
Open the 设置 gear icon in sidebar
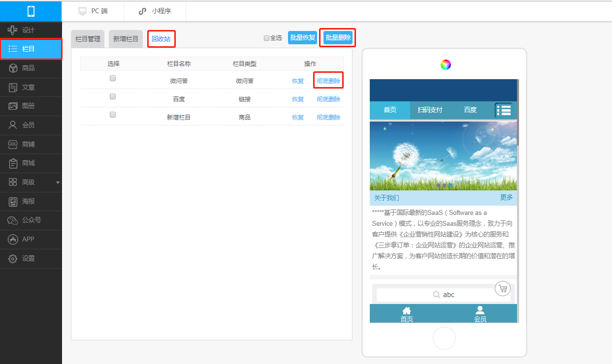pos(13,258)
